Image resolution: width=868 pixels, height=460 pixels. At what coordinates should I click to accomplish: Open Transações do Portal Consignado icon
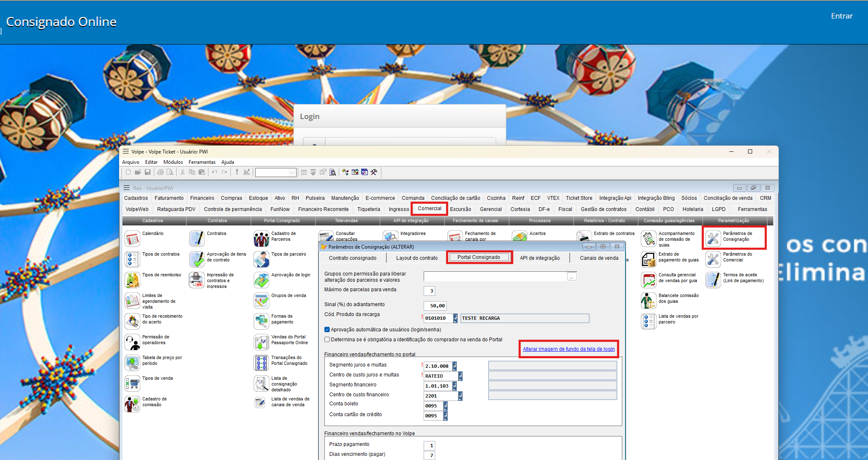click(x=261, y=363)
